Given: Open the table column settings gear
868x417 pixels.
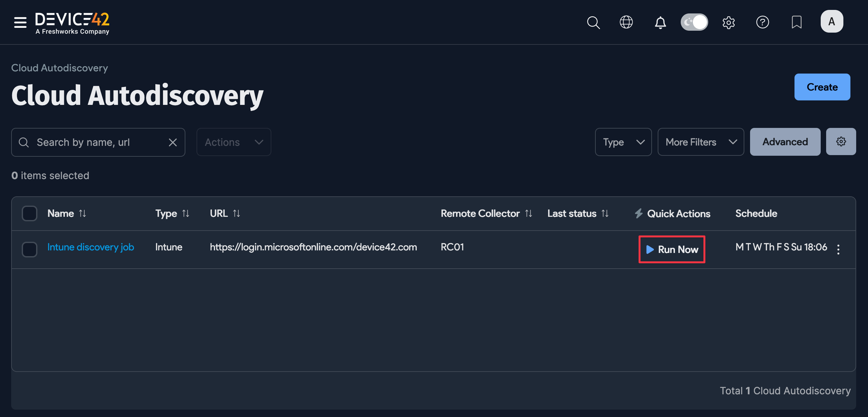Looking at the screenshot, I should coord(841,141).
